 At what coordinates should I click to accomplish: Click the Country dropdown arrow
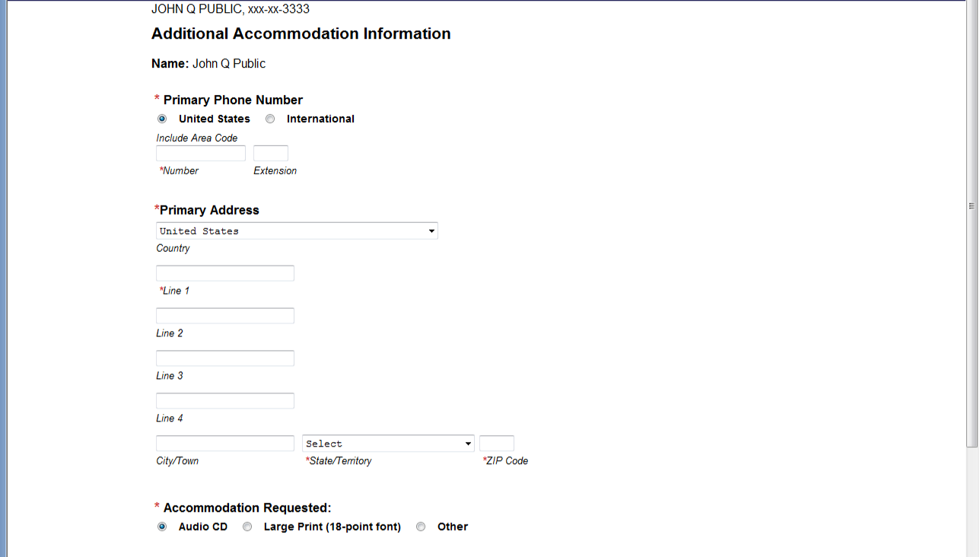point(431,231)
